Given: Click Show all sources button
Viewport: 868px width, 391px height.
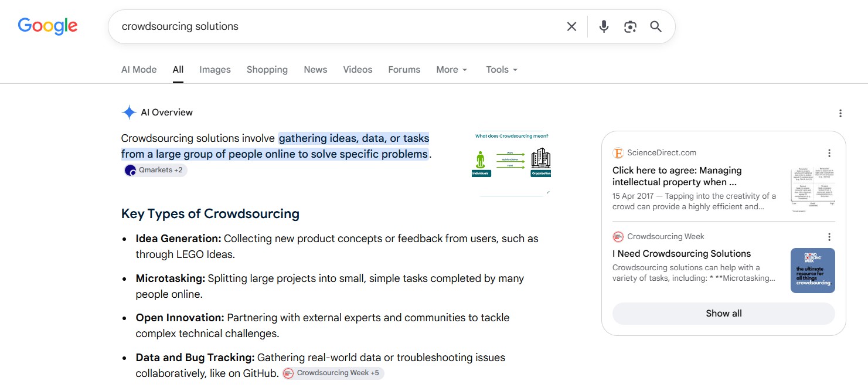Looking at the screenshot, I should point(724,314).
